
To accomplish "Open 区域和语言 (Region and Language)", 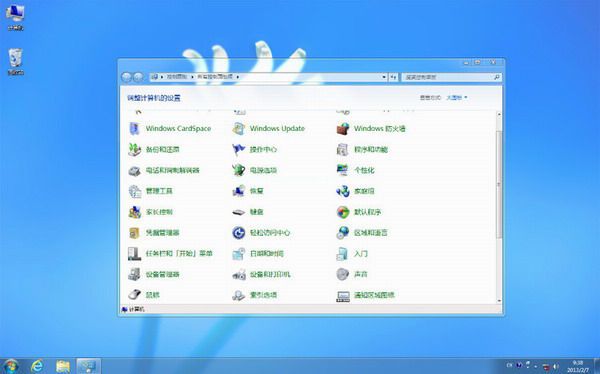I will click(x=362, y=233).
